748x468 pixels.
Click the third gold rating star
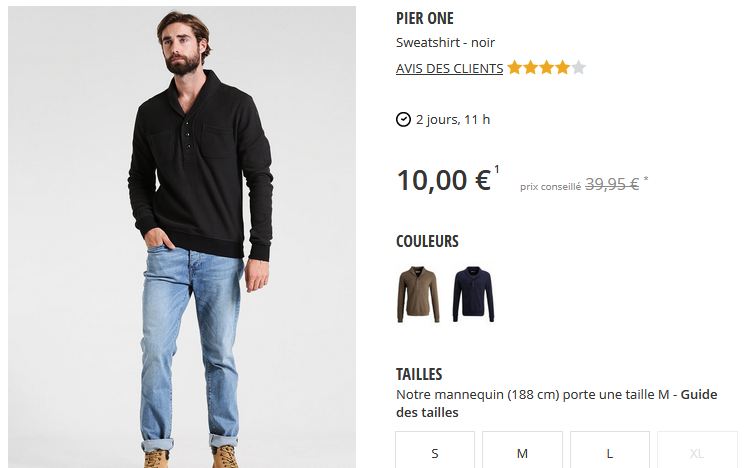click(546, 68)
